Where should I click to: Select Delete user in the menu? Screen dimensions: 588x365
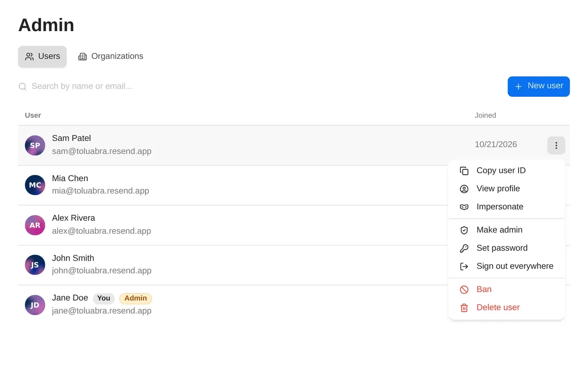click(507, 307)
